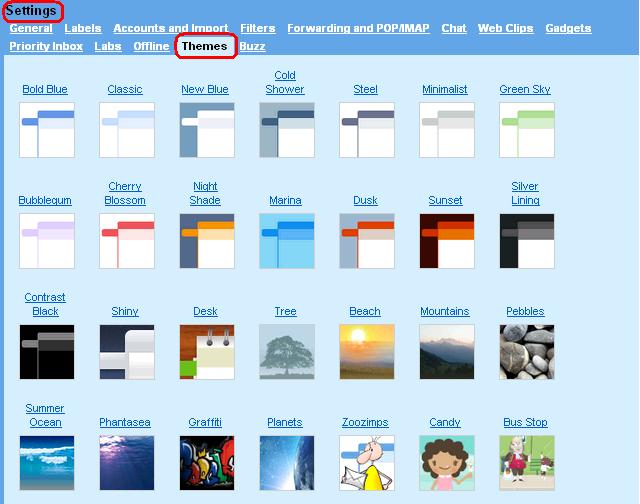The image size is (640, 504).
Task: Pick the Phantasea theme underwater image
Action: point(127,463)
